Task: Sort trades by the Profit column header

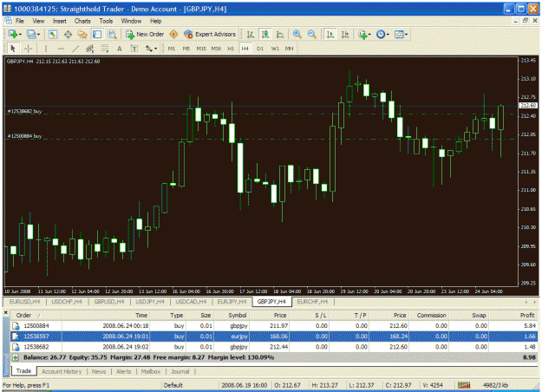Action: tap(514, 316)
